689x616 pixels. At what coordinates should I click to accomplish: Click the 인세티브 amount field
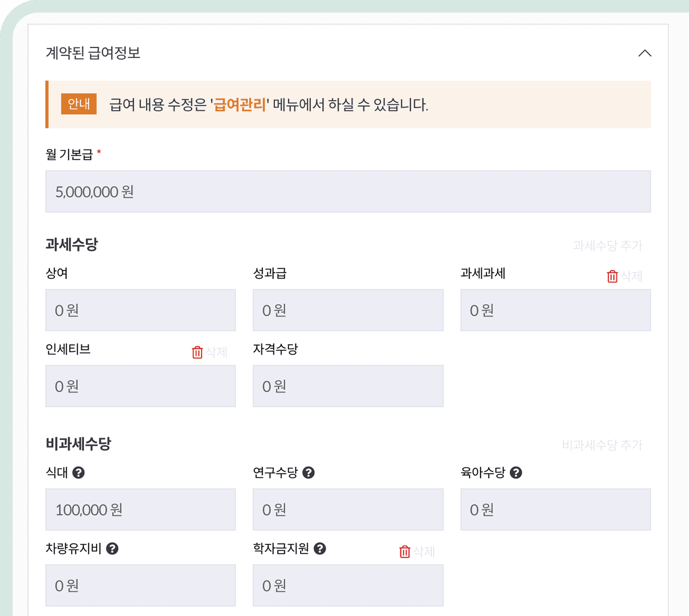pyautogui.click(x=140, y=386)
